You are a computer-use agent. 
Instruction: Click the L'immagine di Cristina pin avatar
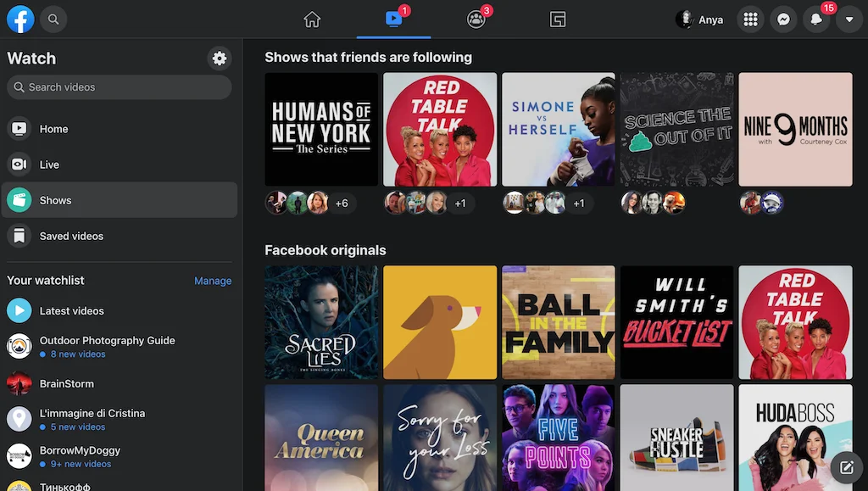point(19,419)
